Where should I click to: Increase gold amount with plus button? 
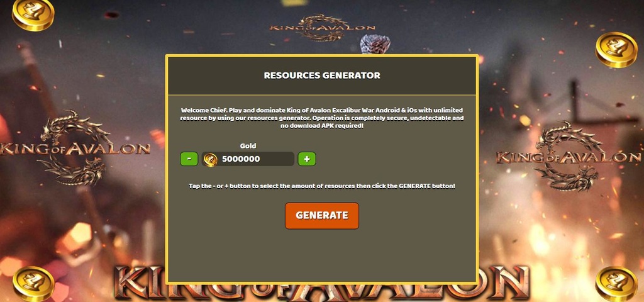click(x=307, y=159)
